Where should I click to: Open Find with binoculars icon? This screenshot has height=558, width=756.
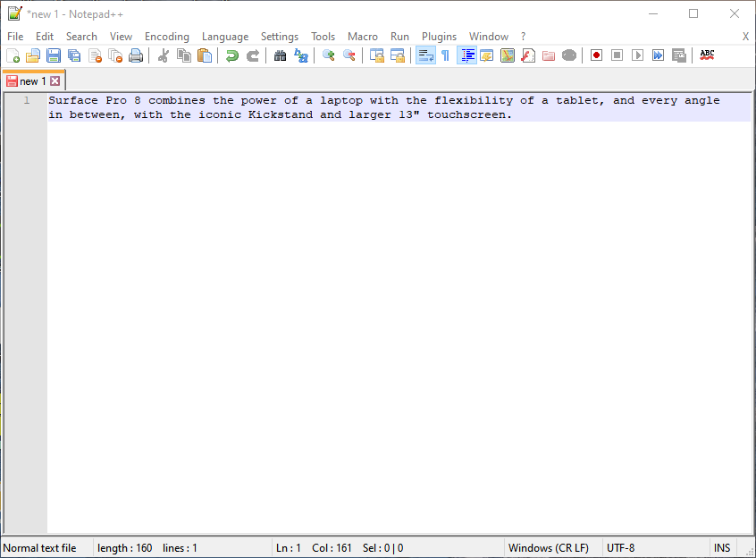coord(280,56)
